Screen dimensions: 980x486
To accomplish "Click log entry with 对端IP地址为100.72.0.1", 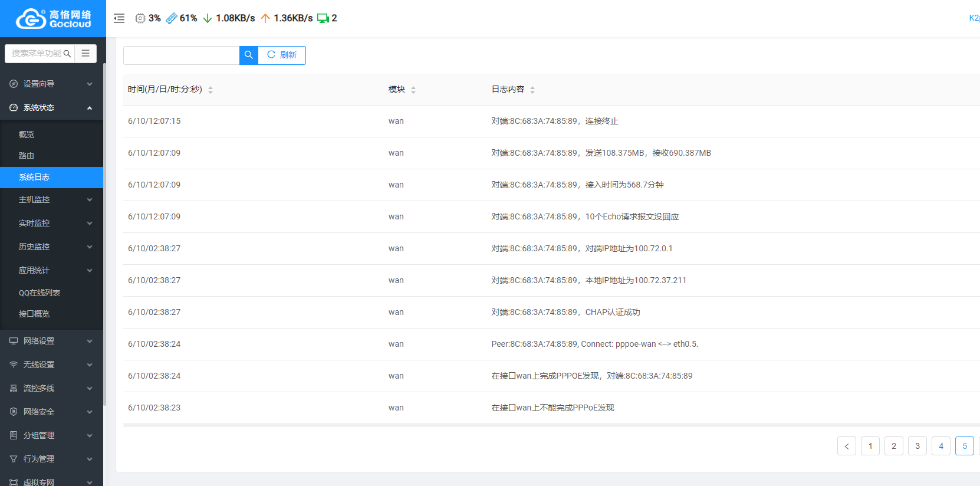I will pos(582,248).
